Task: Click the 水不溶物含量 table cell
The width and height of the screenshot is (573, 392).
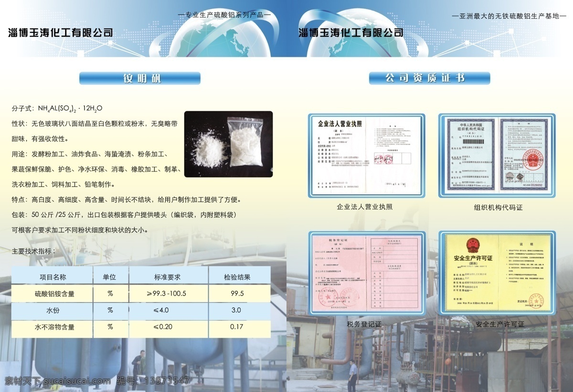Action: coord(54,327)
